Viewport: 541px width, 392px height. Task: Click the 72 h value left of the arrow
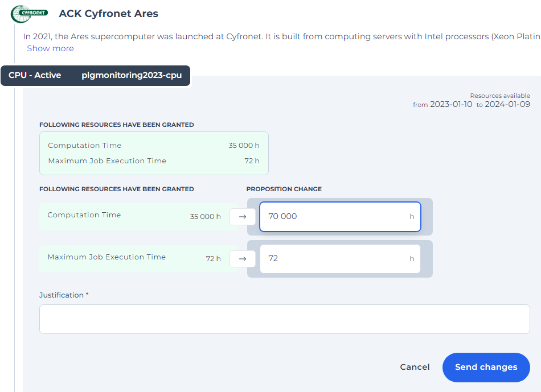[213, 258]
